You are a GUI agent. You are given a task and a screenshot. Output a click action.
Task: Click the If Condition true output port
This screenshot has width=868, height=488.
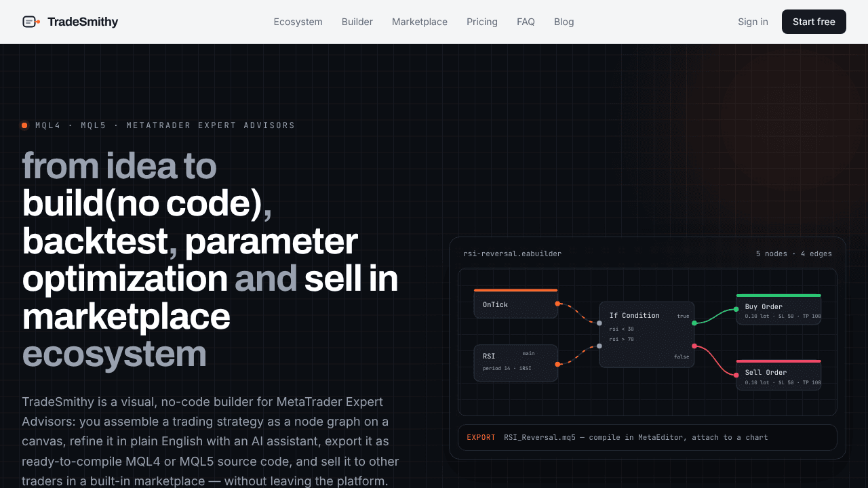point(694,323)
